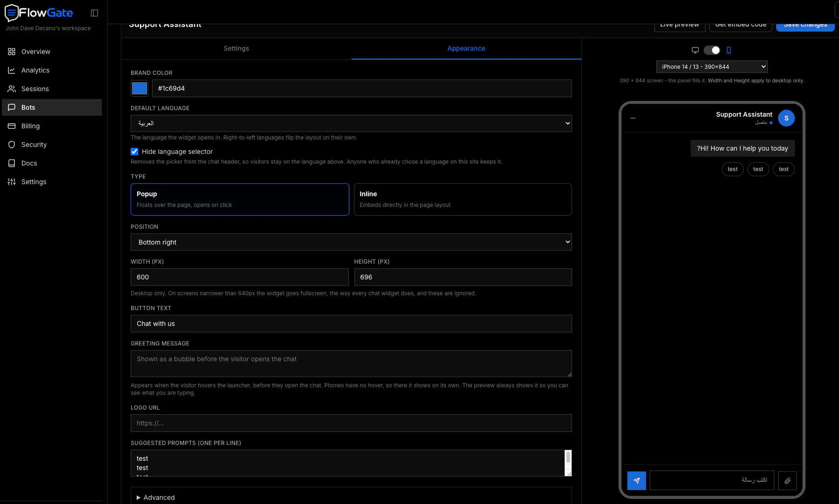Open Billing in the sidebar
Image resolution: width=839 pixels, height=504 pixels.
pos(52,126)
